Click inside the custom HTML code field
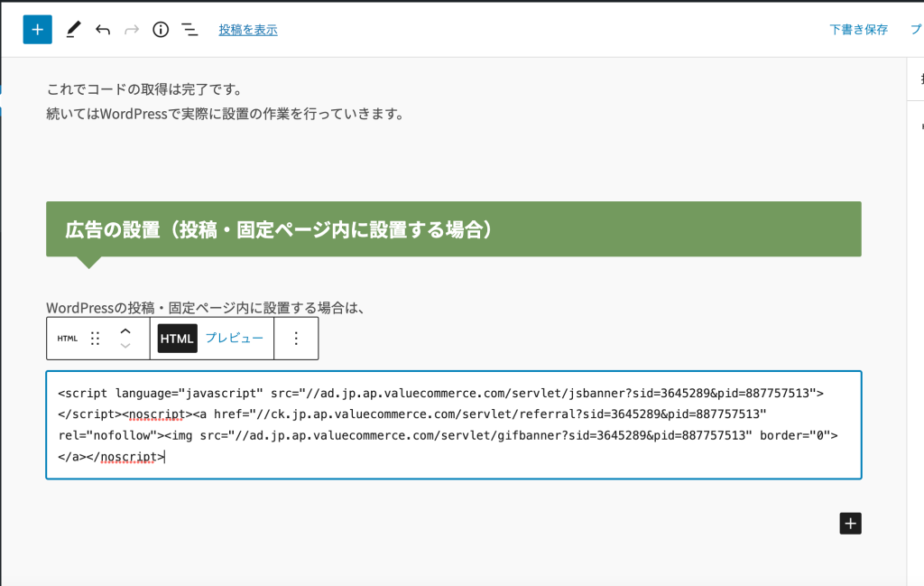Screen dimensions: 924x586 (454, 425)
